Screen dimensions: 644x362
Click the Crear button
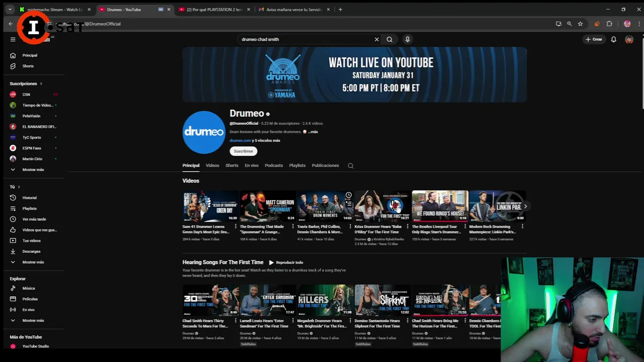click(x=594, y=39)
